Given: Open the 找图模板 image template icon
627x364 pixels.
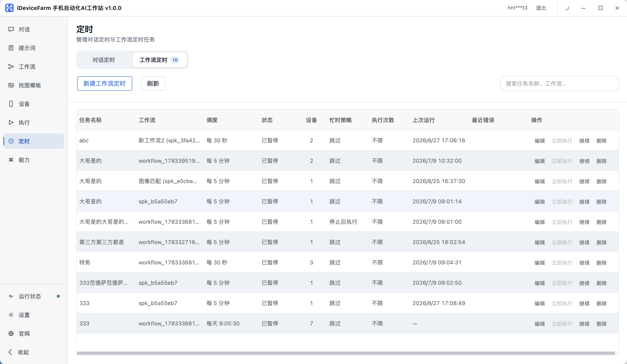Looking at the screenshot, I should coord(11,85).
